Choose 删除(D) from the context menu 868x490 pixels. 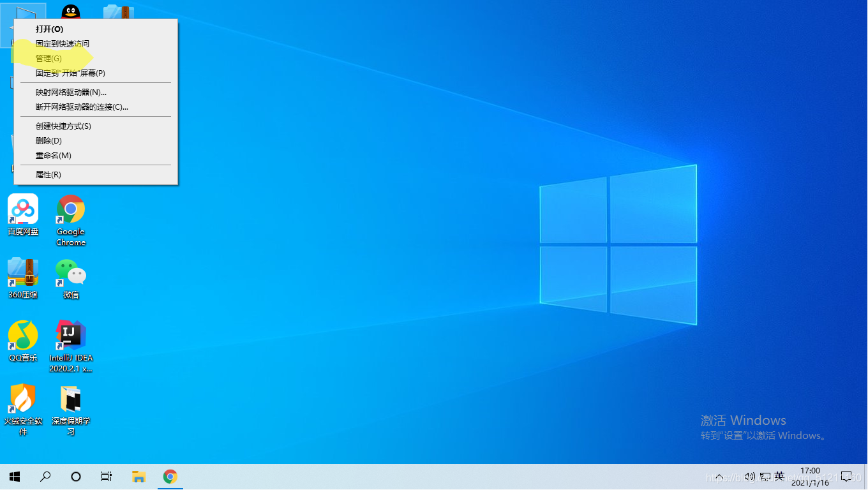96,141
